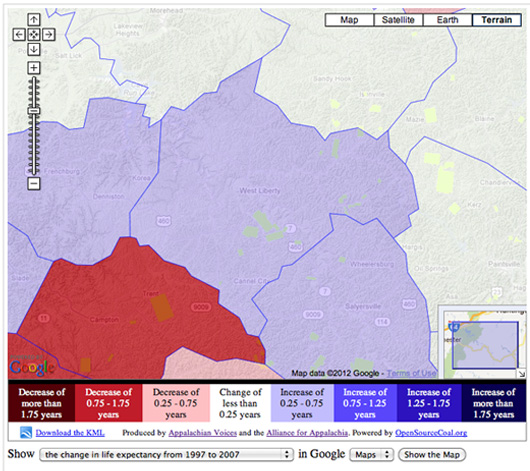Select the Earth view option

(448, 20)
